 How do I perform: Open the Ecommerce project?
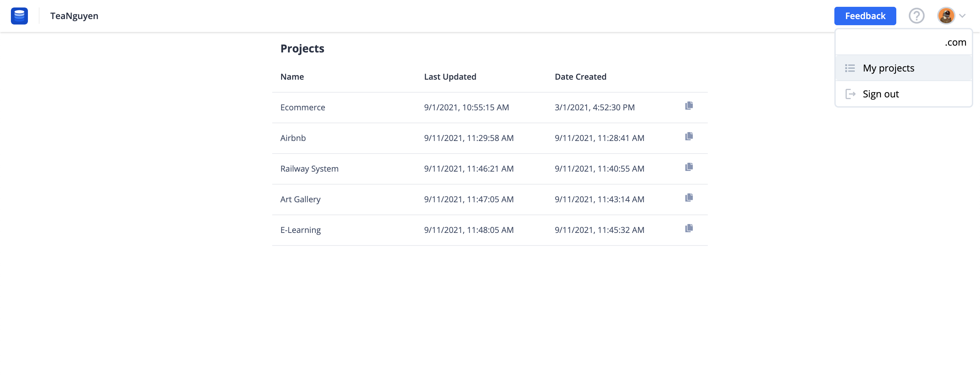tap(303, 107)
